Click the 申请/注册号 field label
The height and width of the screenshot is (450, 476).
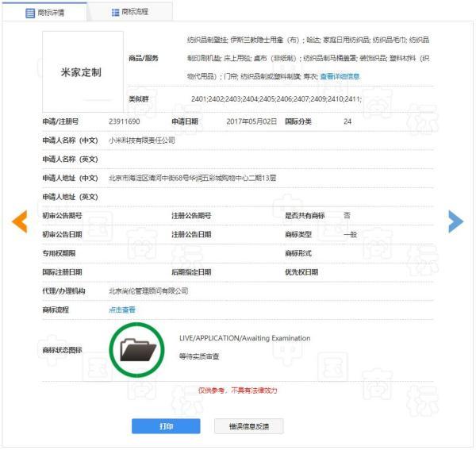click(x=60, y=121)
